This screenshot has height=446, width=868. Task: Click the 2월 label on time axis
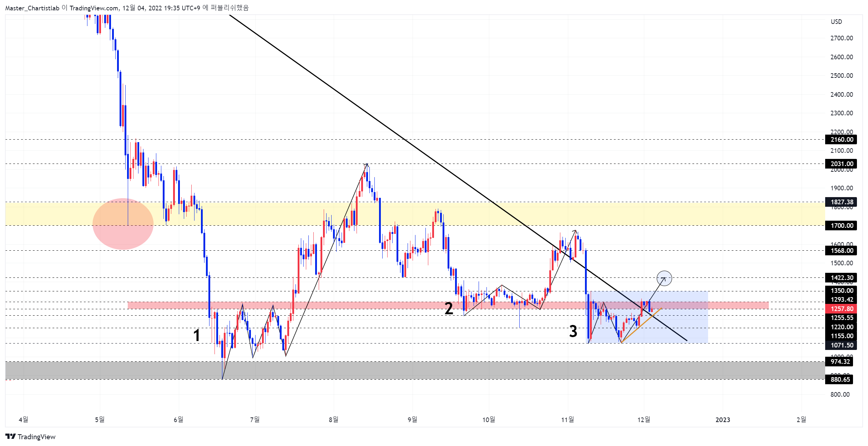(x=801, y=420)
